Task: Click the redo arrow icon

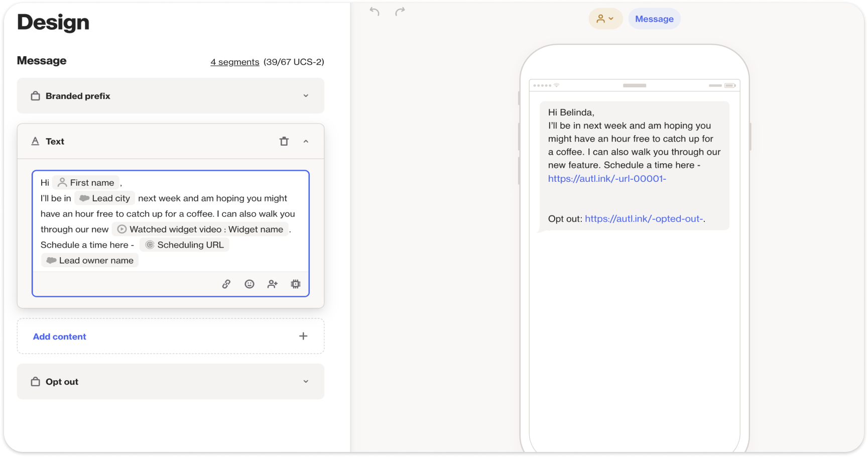Action: point(400,12)
